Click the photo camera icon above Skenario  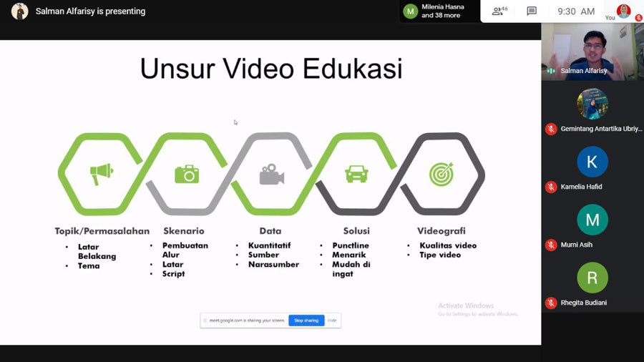[x=187, y=174]
